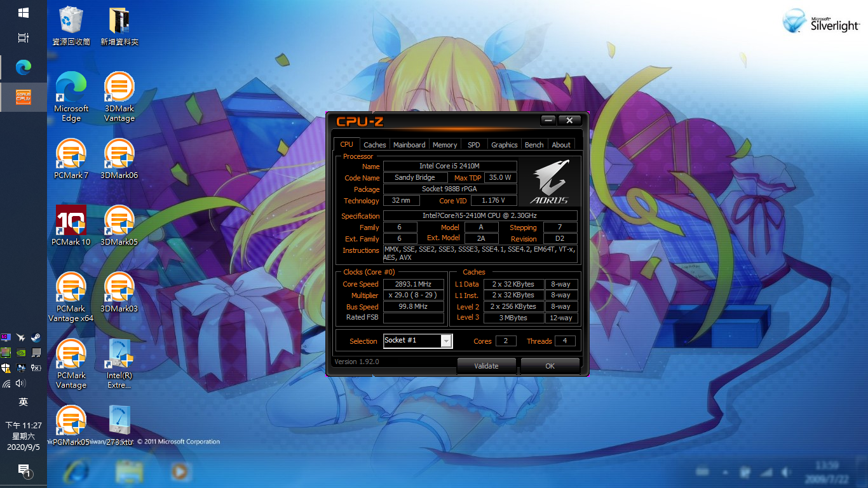
Task: Click the Specification field i5-2410M CPU @ 2.30GHz
Action: 480,216
